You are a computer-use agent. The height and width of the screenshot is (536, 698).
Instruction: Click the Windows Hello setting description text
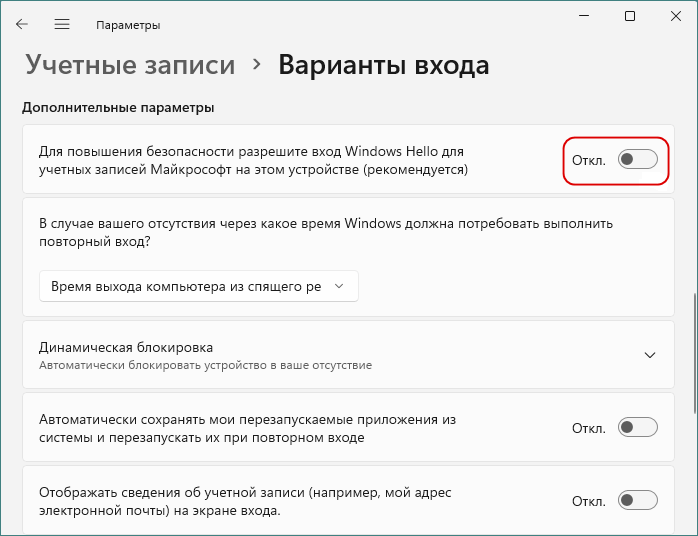coord(253,160)
